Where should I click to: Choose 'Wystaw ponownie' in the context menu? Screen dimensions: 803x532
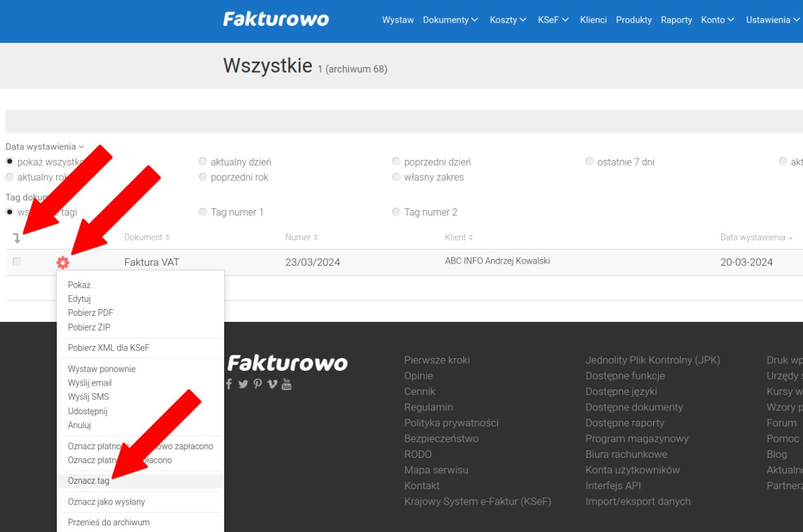102,369
